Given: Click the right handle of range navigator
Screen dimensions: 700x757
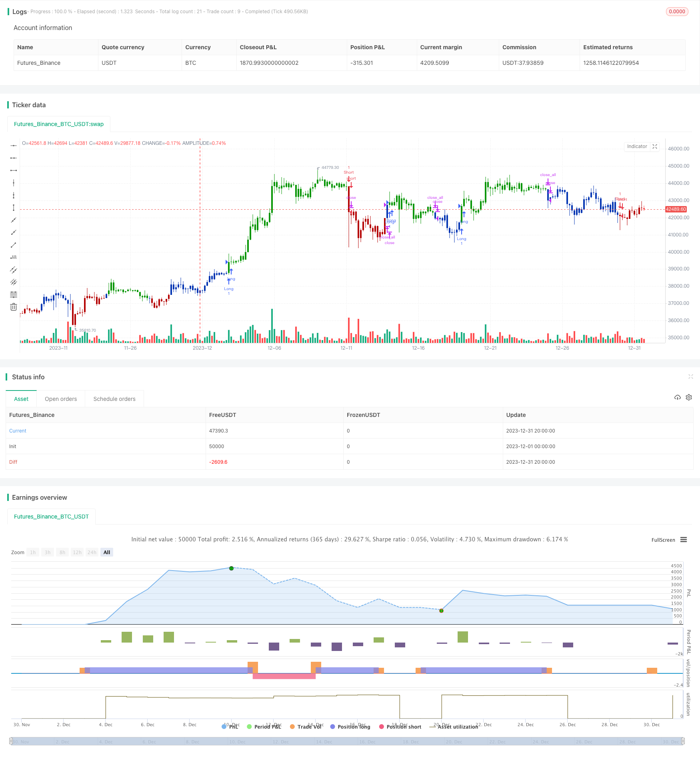Looking at the screenshot, I should (x=683, y=741).
